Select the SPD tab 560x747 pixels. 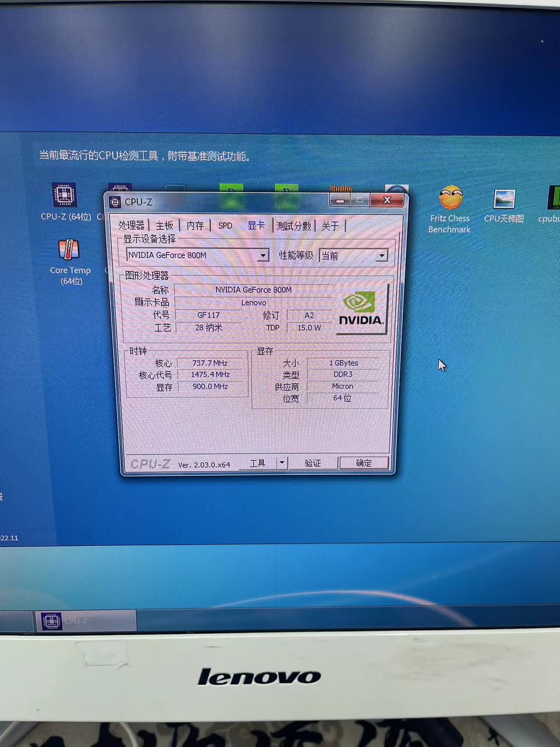pos(225,226)
